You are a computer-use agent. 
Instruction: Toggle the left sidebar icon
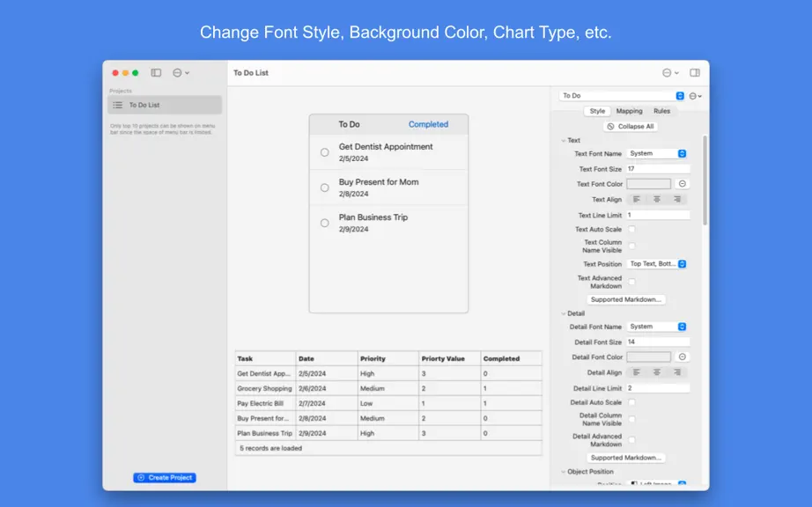[156, 73]
